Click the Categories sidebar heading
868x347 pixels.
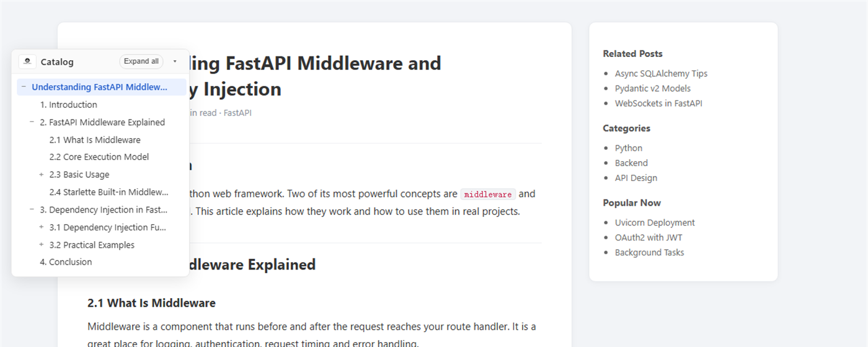(x=626, y=128)
